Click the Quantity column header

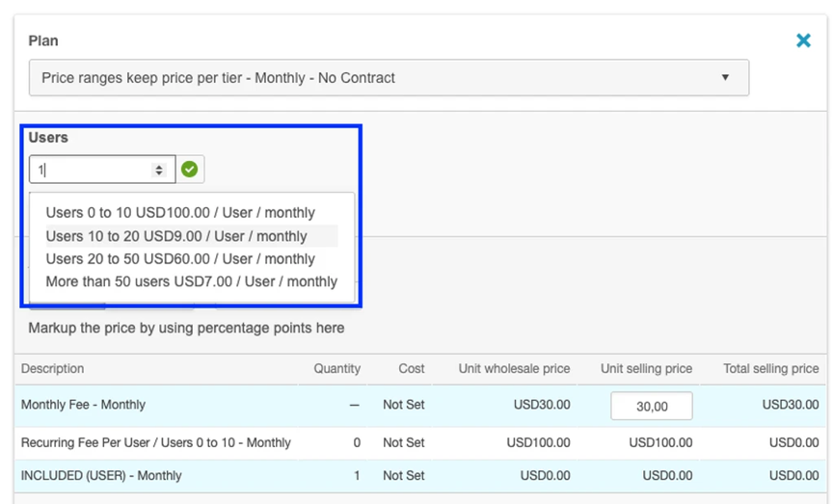336,368
